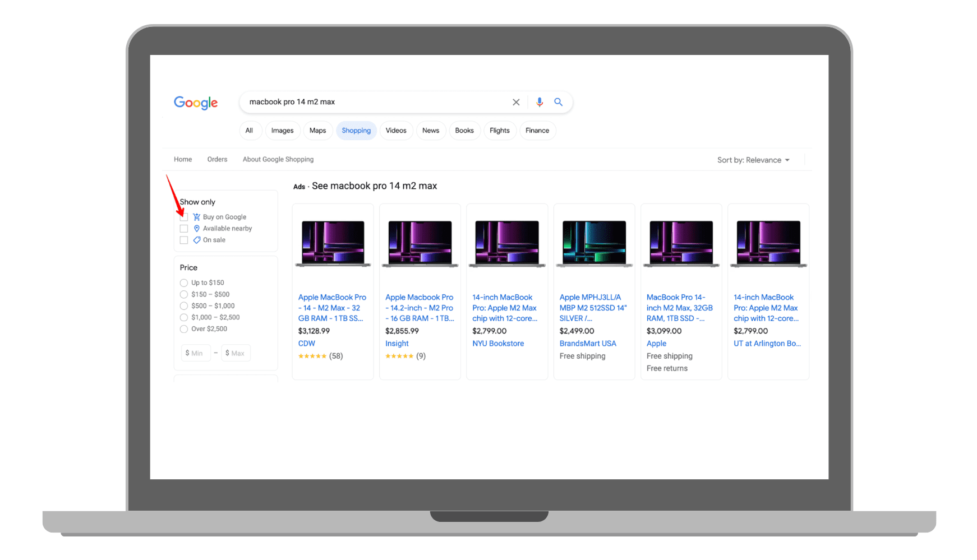Switch to the Images tab
This screenshot has width=977, height=560.
pyautogui.click(x=282, y=131)
